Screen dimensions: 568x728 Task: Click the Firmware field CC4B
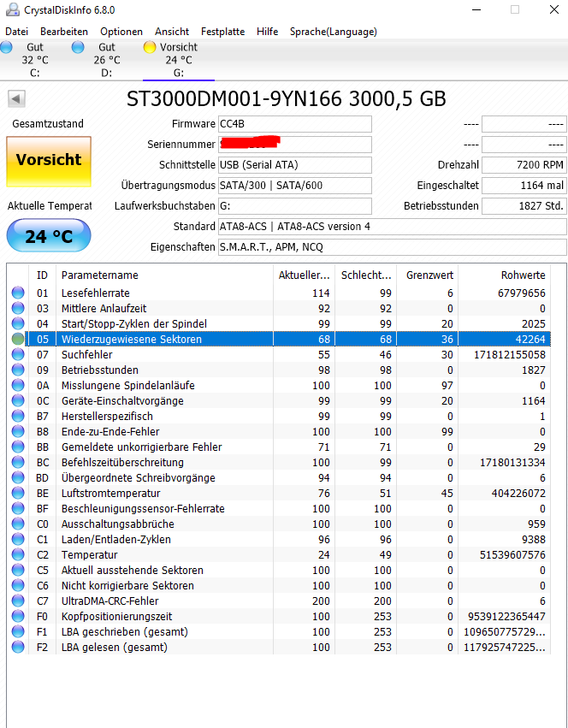(295, 124)
